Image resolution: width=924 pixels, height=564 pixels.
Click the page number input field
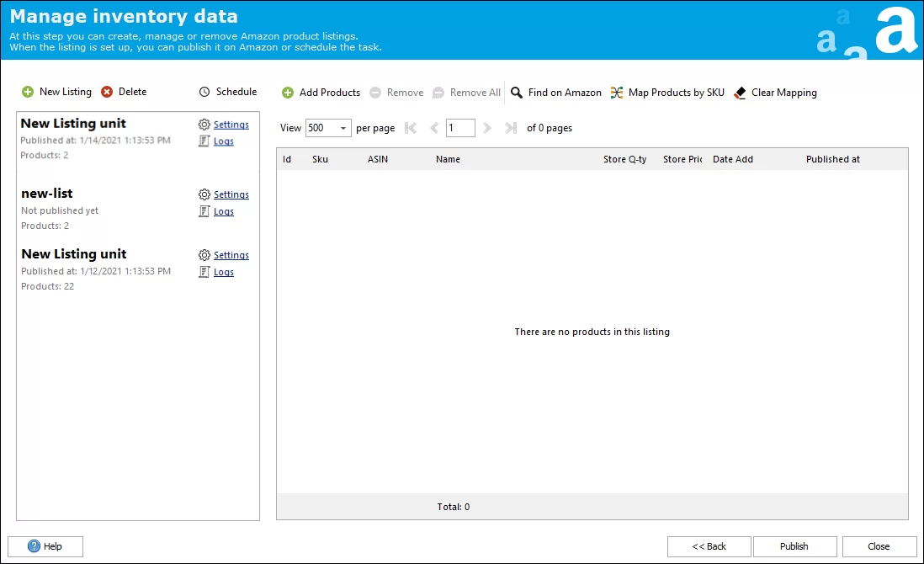(460, 128)
